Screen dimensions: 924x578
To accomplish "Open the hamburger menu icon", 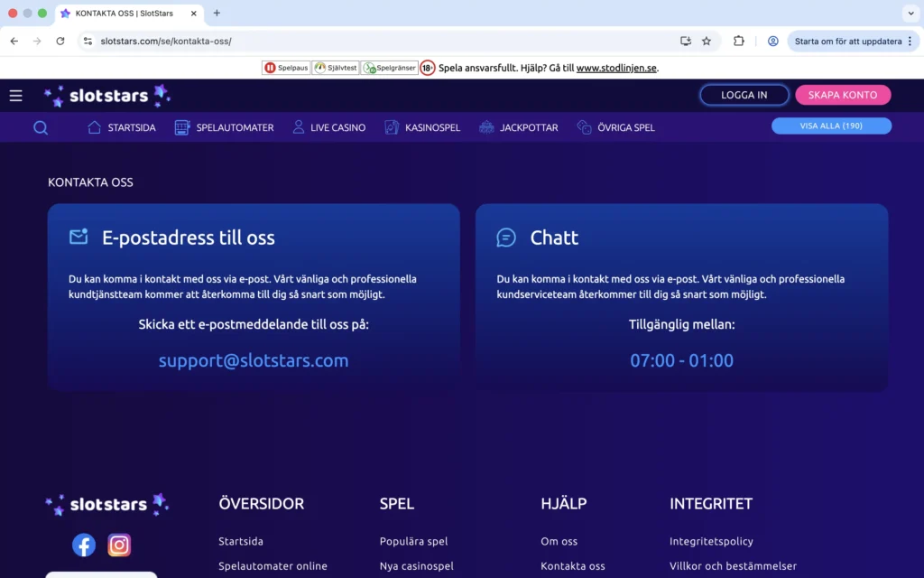I will 15,96.
